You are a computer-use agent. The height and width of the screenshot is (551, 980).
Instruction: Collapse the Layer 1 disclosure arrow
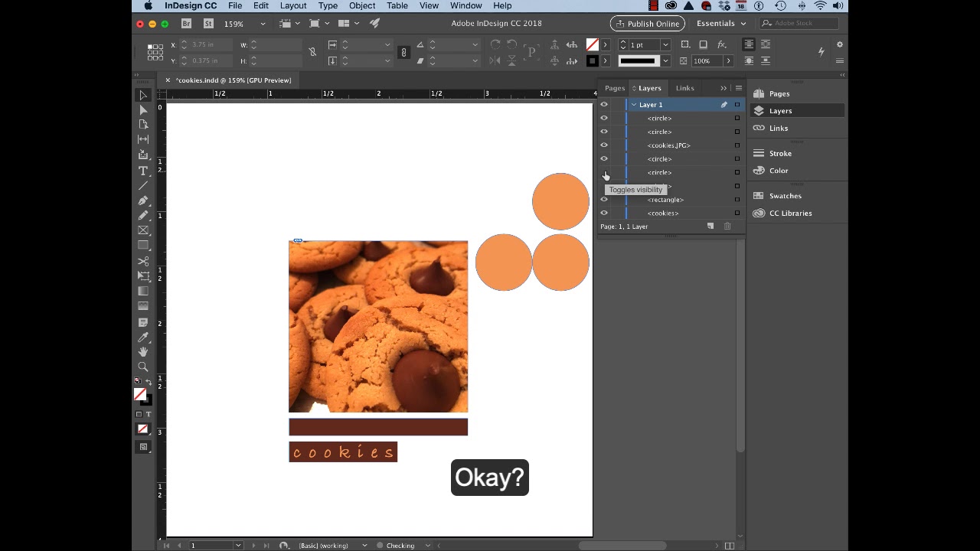point(634,105)
